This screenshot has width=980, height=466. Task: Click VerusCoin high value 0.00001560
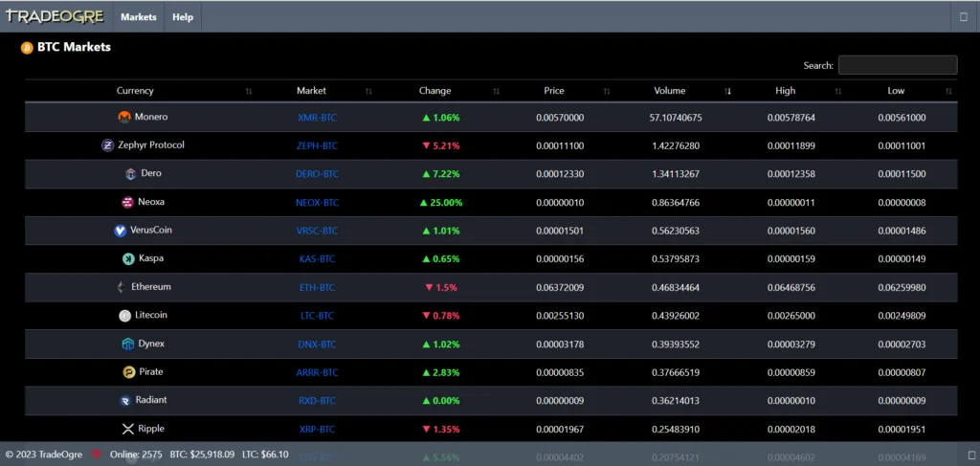[x=791, y=231]
